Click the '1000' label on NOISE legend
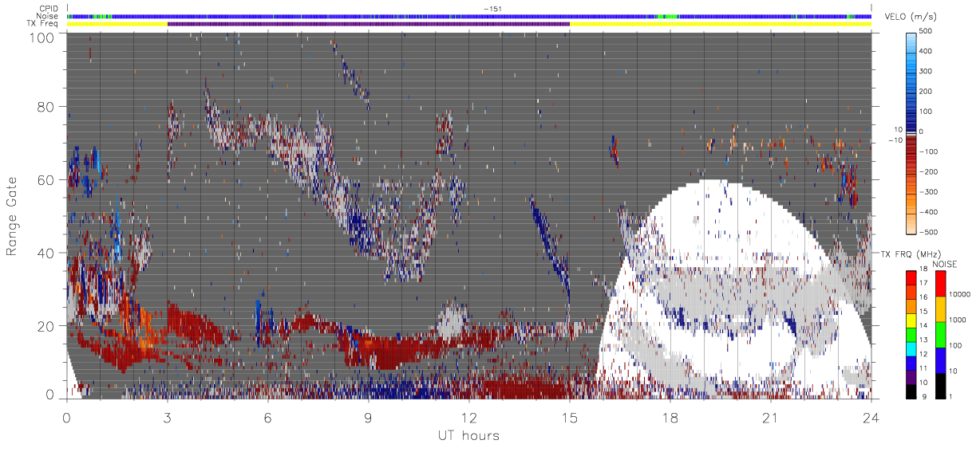The height and width of the screenshot is (452, 980). 958,320
